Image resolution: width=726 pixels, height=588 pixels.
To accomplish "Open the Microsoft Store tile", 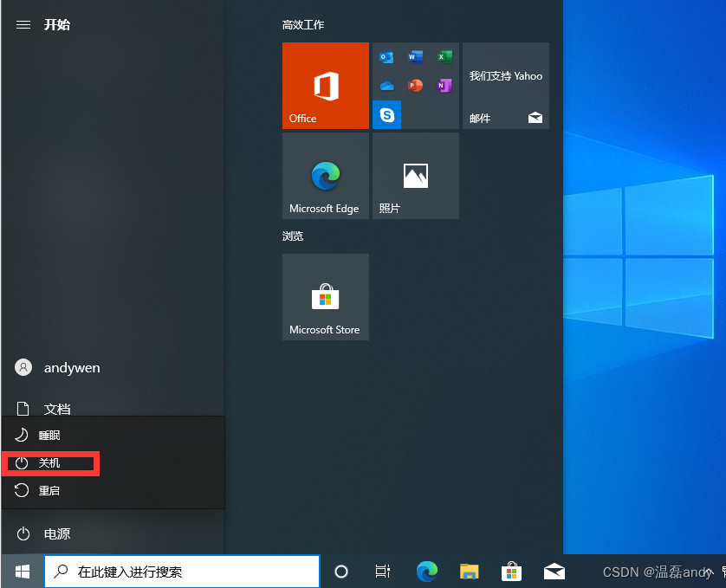I will pos(326,297).
